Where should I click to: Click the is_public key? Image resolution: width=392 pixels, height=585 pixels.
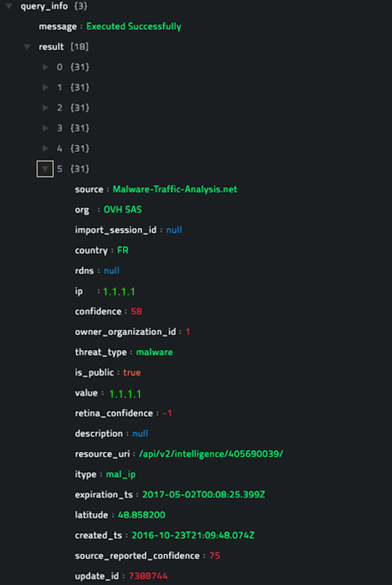(x=94, y=372)
